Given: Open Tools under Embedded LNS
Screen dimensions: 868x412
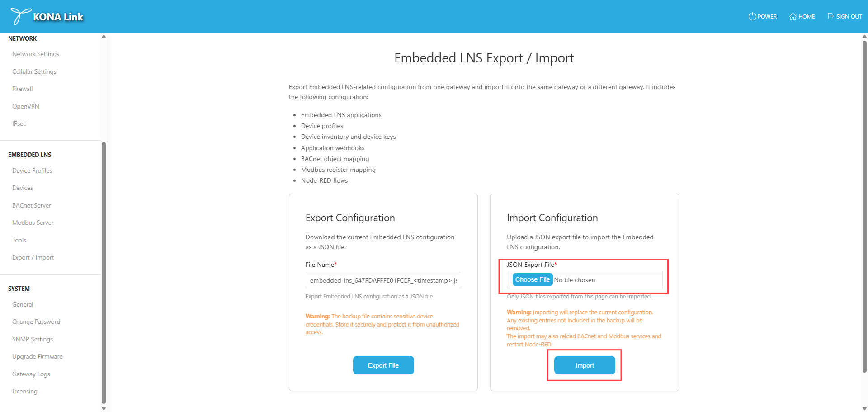Looking at the screenshot, I should click(19, 240).
